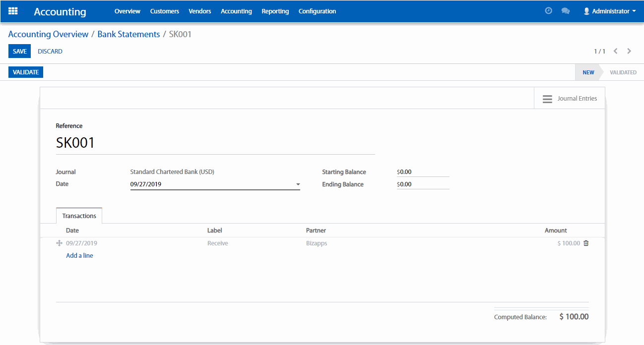This screenshot has height=345, width=644.
Task: Open the Reporting menu
Action: point(275,11)
